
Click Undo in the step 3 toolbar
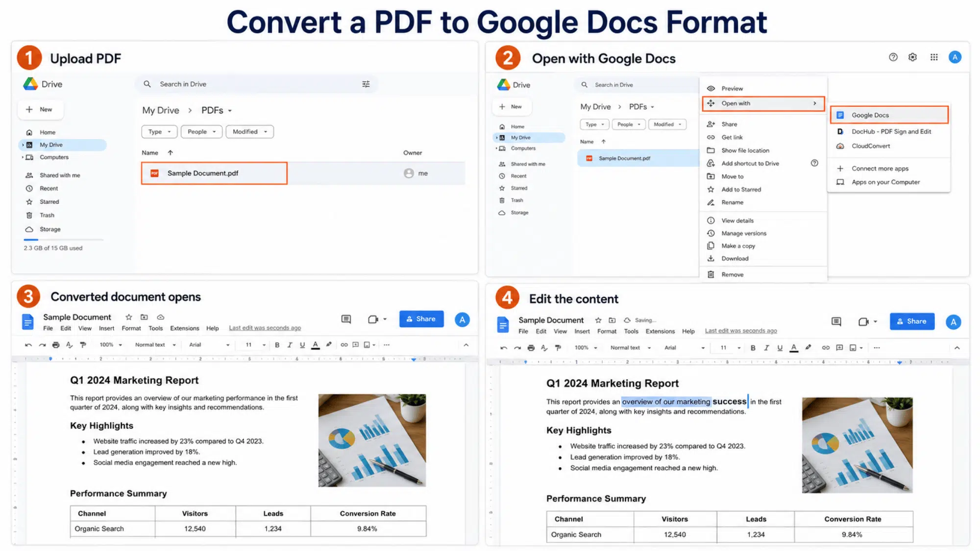[x=28, y=345]
